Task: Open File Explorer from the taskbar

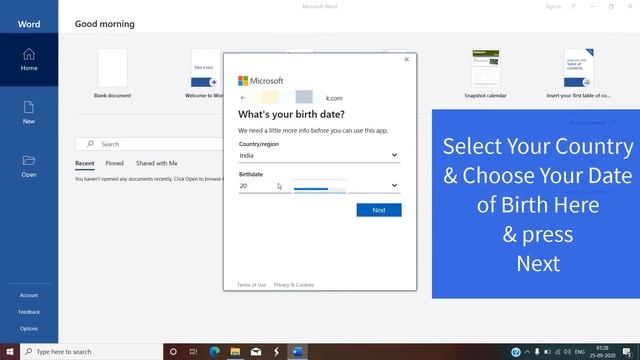Action: (x=235, y=351)
